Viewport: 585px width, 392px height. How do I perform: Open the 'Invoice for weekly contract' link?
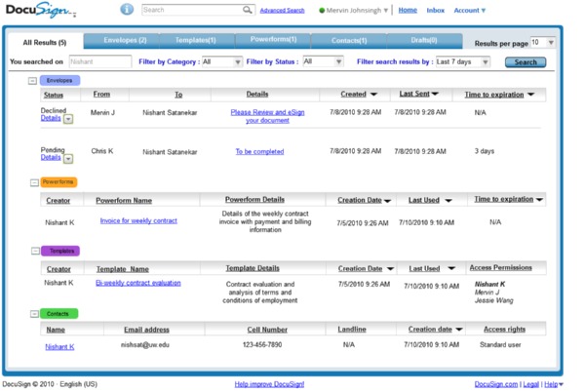[x=138, y=221]
